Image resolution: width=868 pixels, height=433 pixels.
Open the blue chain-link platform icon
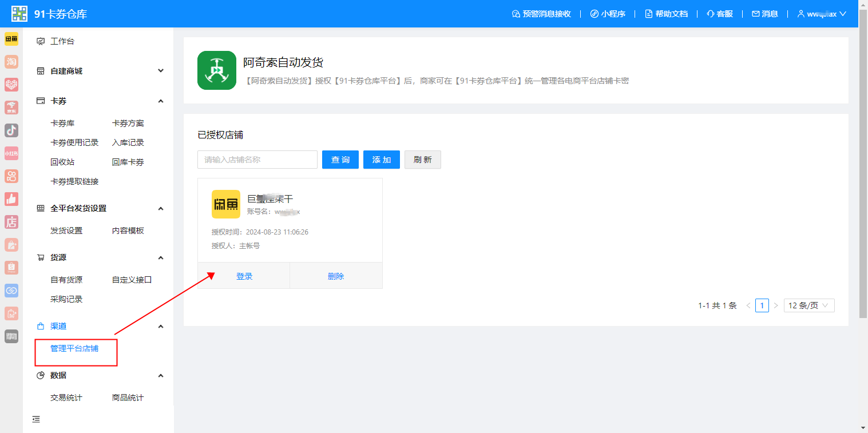click(11, 291)
